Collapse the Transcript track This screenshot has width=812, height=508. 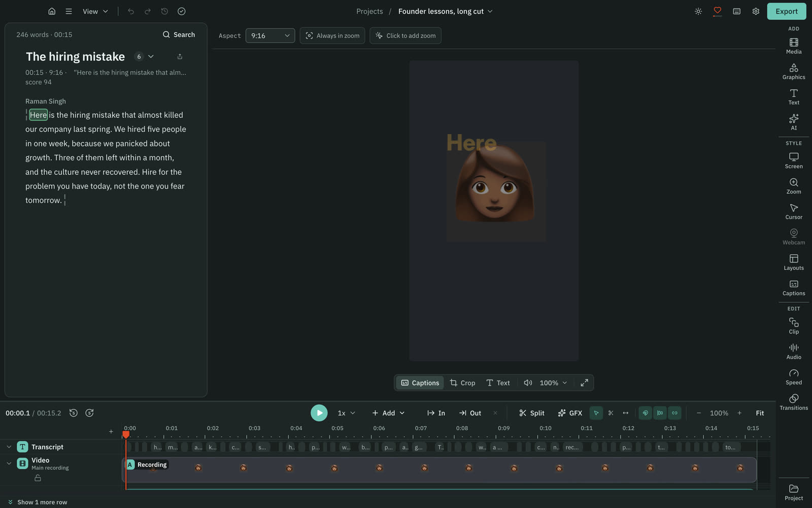pos(9,447)
